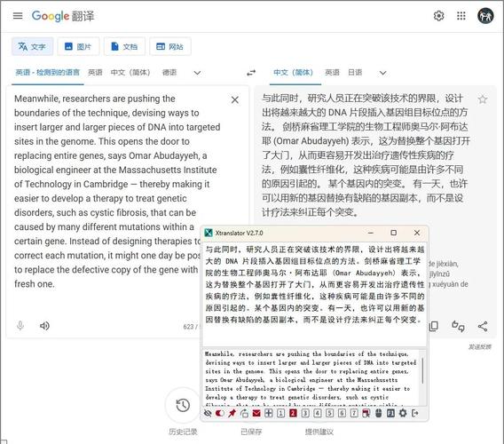Select translation engine 1 in Xtranslator
Viewport: 504px width, 444px height.
click(280, 413)
